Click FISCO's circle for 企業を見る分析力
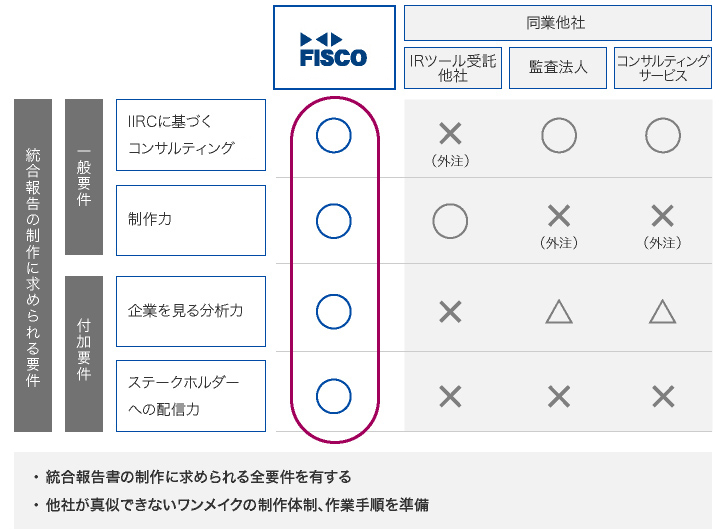 [x=333, y=312]
